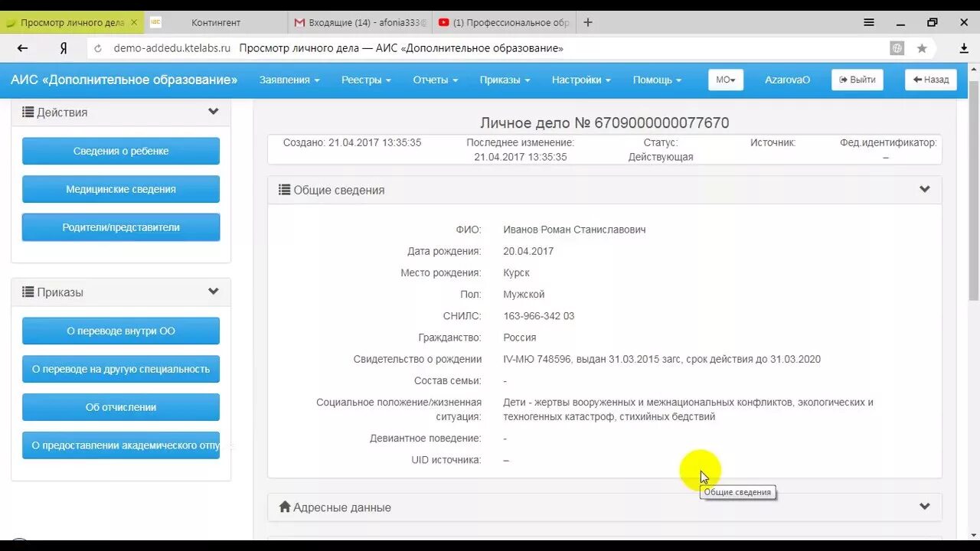Open the Помощь menu
The height and width of the screenshot is (551, 980).
click(x=657, y=80)
